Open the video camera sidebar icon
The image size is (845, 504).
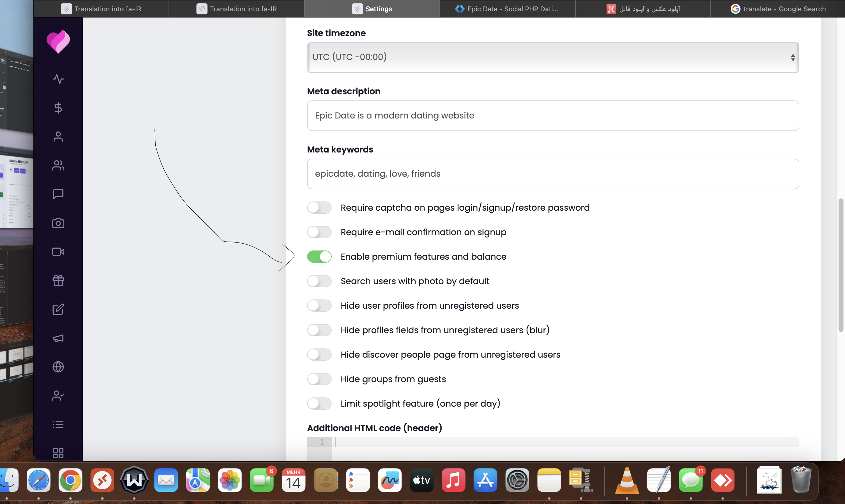58,252
